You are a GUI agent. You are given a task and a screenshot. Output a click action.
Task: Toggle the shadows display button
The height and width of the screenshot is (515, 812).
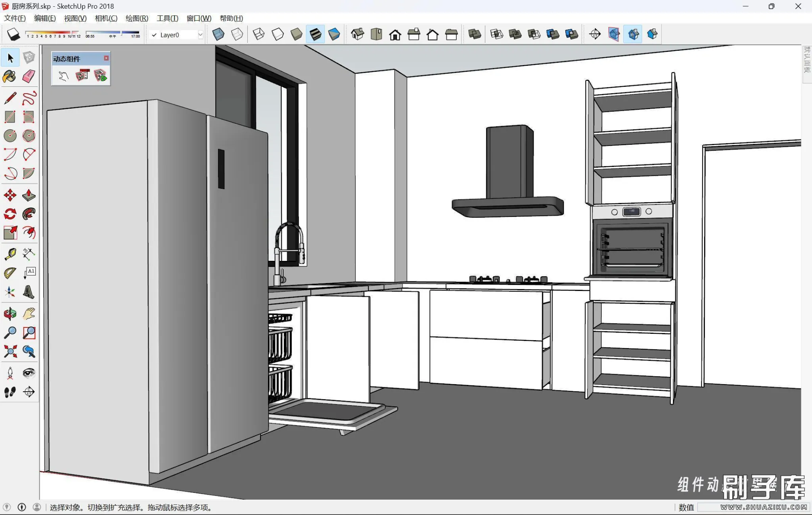click(x=13, y=34)
